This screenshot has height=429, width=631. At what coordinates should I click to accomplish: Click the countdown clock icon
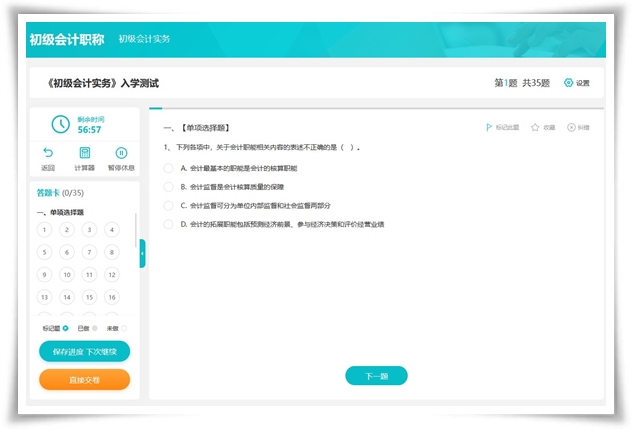click(x=60, y=124)
